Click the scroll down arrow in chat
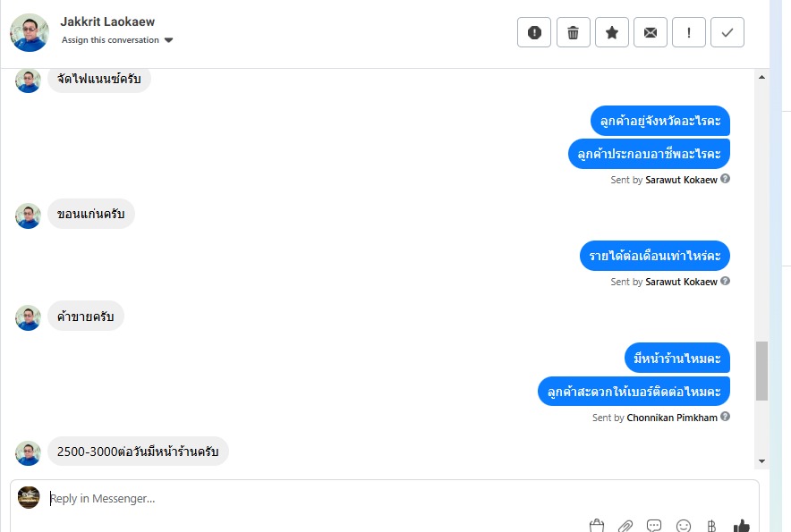Viewport: 791px width, 532px height. pyautogui.click(x=761, y=460)
